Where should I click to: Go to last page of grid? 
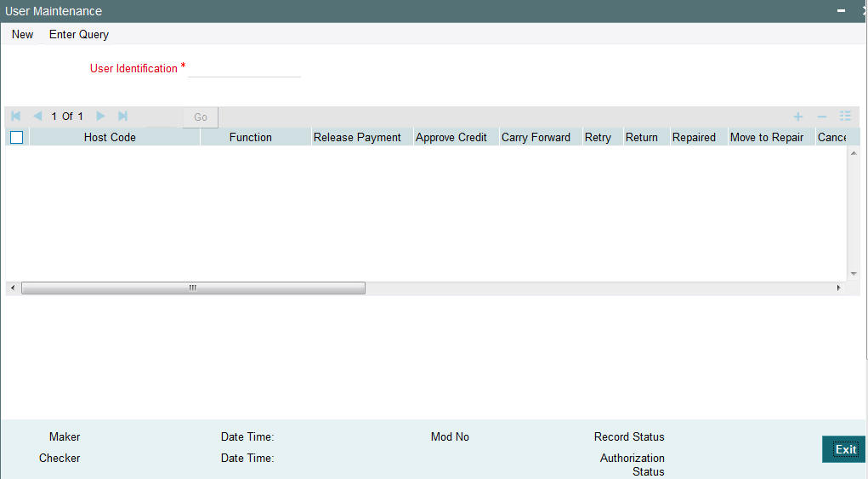(123, 117)
